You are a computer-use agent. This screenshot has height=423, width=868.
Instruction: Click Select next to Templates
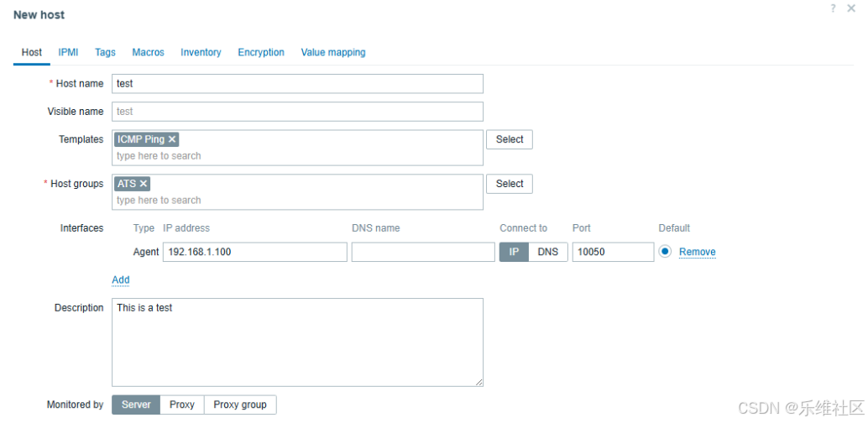click(x=510, y=139)
